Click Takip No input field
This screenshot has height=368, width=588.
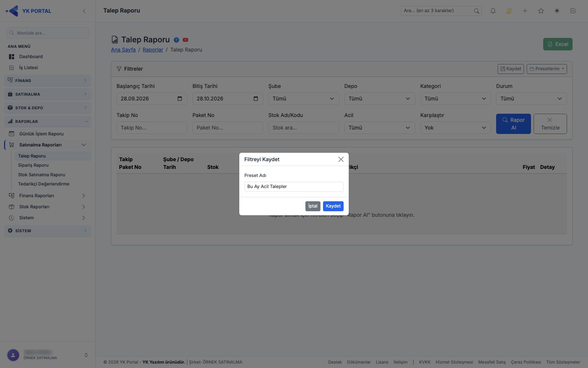152,128
